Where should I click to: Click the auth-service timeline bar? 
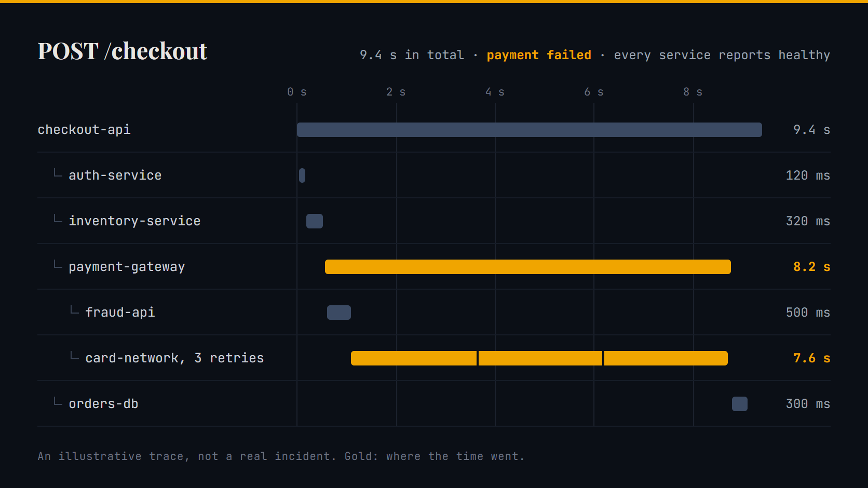(x=302, y=175)
